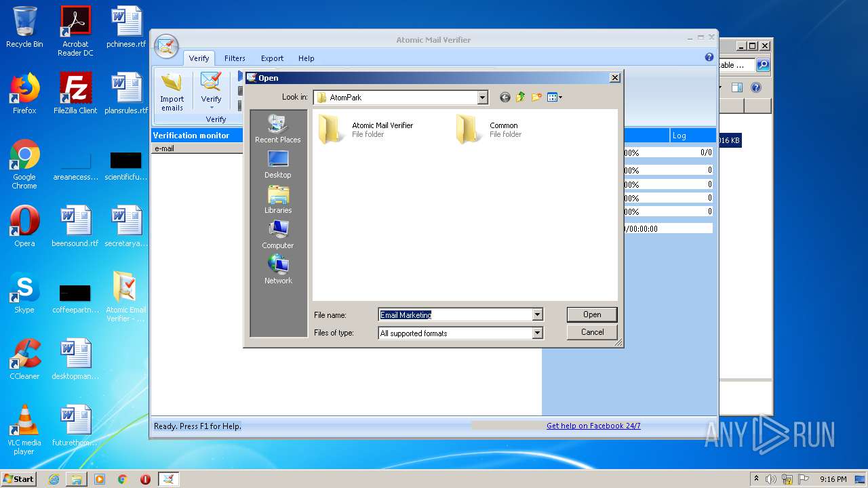The width and height of the screenshot is (868, 488).
Task: Open CCleaner desktop shortcut
Action: tap(24, 359)
